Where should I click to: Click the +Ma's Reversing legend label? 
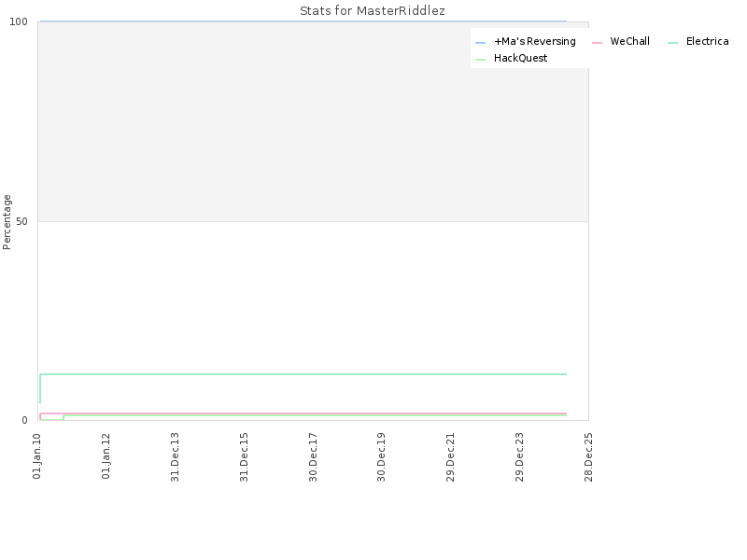pos(534,42)
